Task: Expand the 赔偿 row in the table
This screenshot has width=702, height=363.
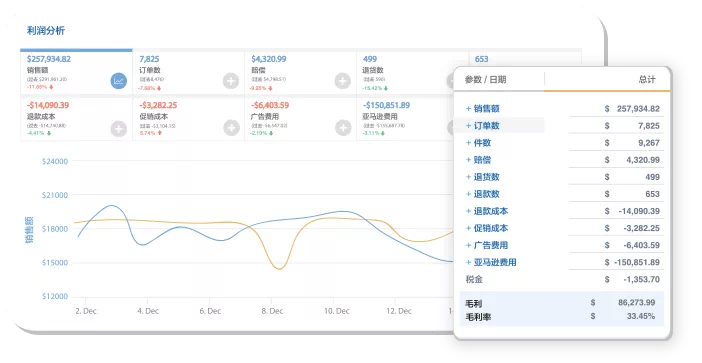Action: point(468,160)
